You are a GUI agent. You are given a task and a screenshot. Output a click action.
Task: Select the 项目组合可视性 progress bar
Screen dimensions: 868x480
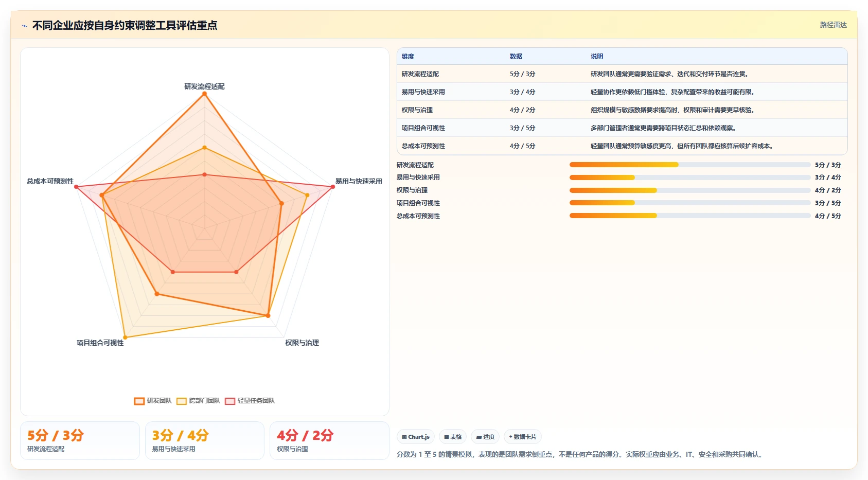pos(690,203)
